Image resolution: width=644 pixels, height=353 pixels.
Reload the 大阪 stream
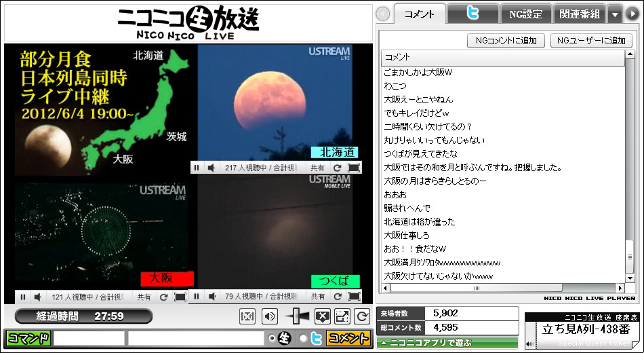coord(163,297)
